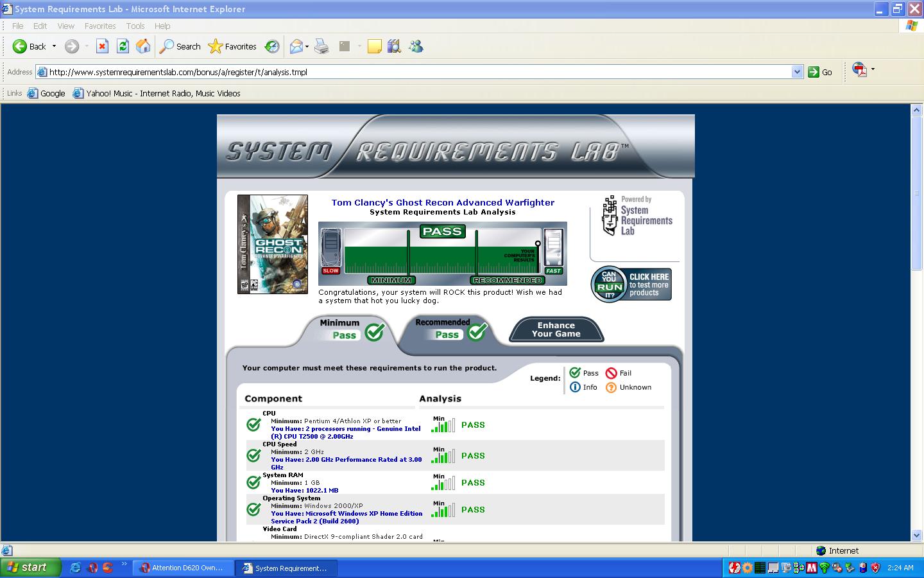
Task: Open the Enhance Your Game tab
Action: pyautogui.click(x=556, y=329)
